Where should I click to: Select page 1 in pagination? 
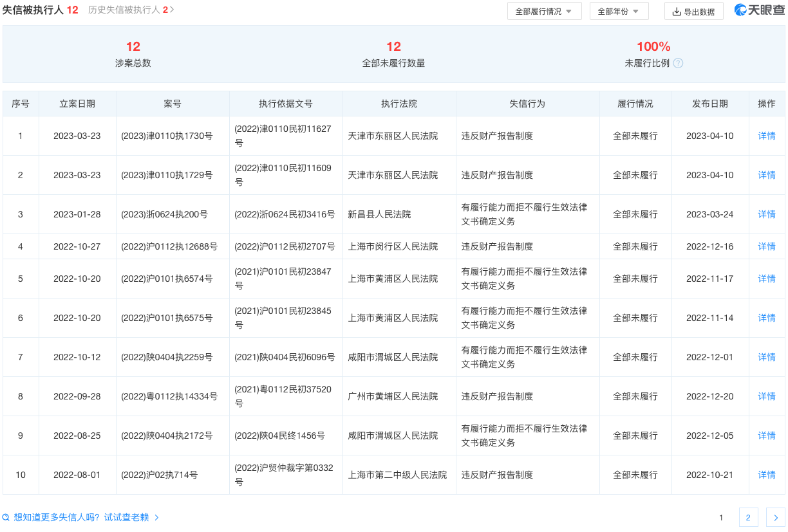click(721, 517)
